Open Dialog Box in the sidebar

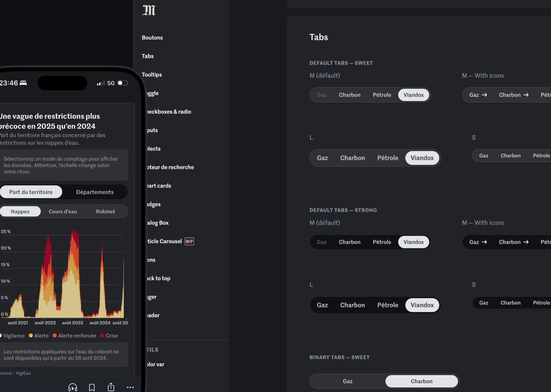pos(158,223)
